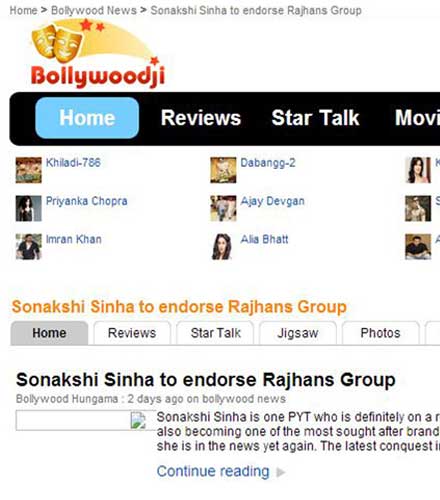
Task: Open the Dabangg-2 poster thumbnail
Action: pyautogui.click(x=223, y=170)
